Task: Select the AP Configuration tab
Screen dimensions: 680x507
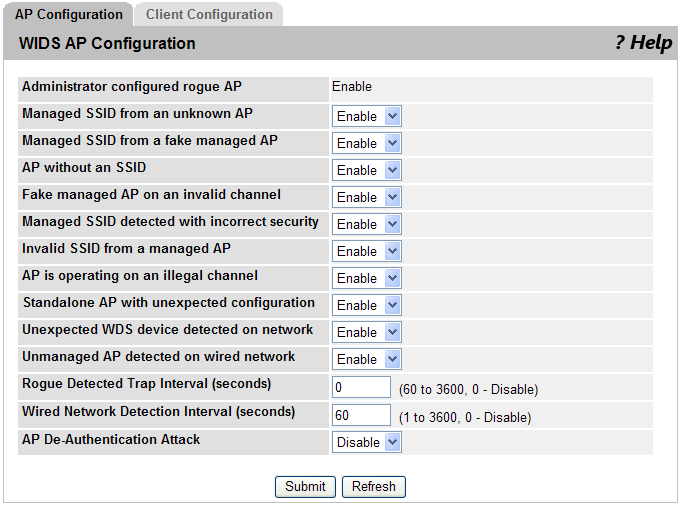Action: pyautogui.click(x=69, y=15)
